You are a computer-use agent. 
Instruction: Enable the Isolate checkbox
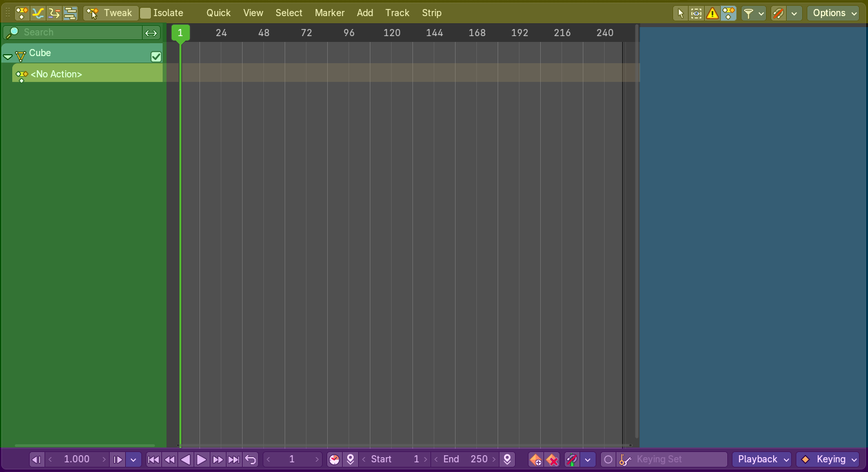pyautogui.click(x=146, y=13)
